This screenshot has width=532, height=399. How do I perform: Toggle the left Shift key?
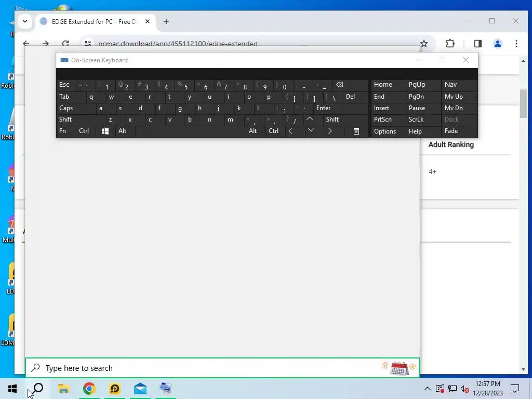[81, 119]
